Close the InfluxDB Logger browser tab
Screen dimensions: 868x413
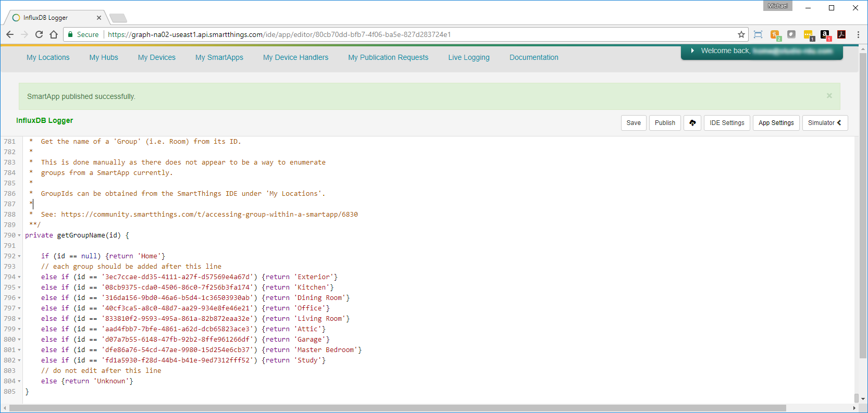[x=99, y=18]
